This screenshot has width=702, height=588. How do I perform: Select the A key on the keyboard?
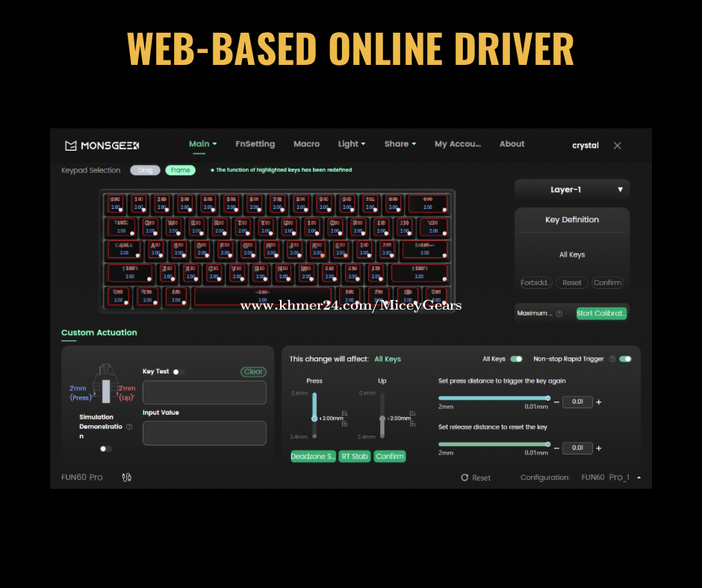[155, 249]
